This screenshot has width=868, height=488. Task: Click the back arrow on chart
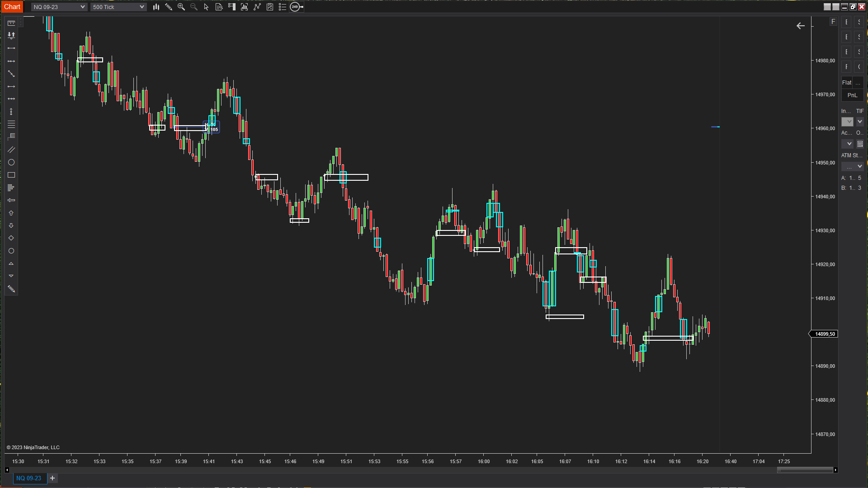coord(801,26)
